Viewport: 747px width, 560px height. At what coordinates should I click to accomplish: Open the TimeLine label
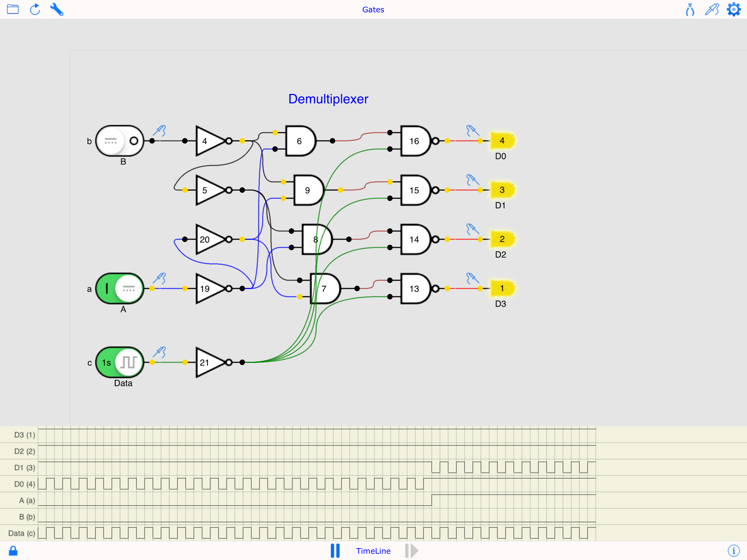(373, 551)
